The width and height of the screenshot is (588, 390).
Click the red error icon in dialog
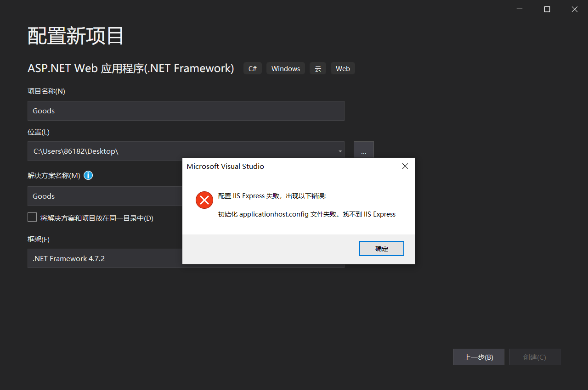(204, 200)
